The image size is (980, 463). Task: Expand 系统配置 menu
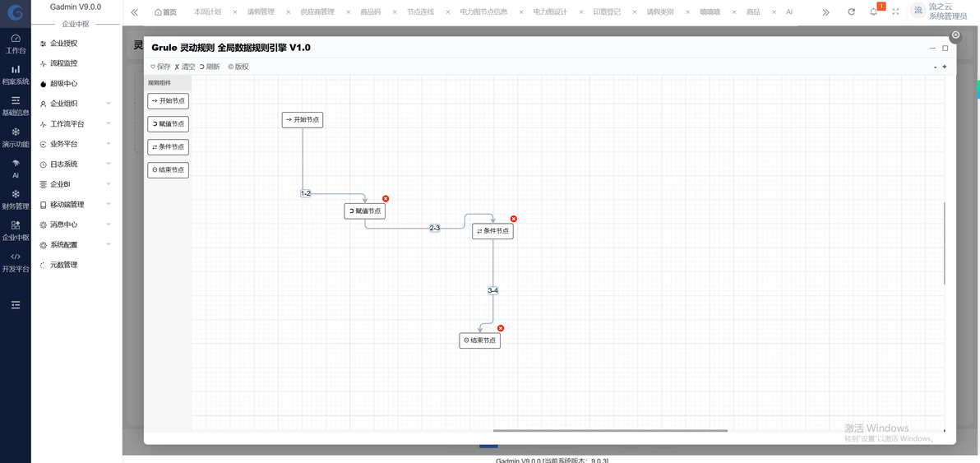click(x=76, y=245)
